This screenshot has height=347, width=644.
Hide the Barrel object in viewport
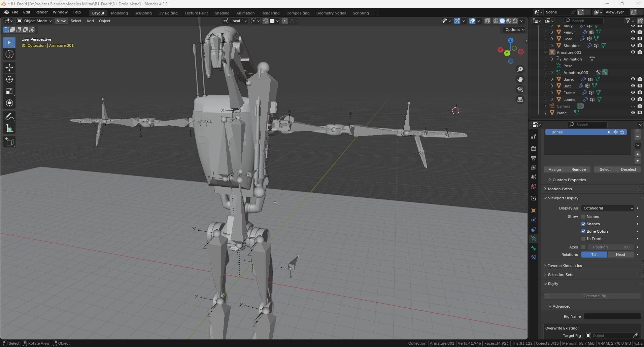pyautogui.click(x=633, y=79)
